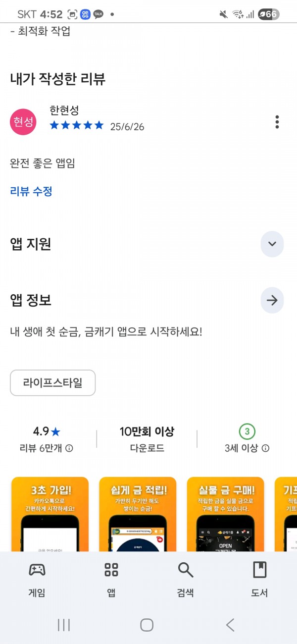The image size is (297, 644).
Task: Tap the 현성 profile avatar
Action: click(23, 122)
